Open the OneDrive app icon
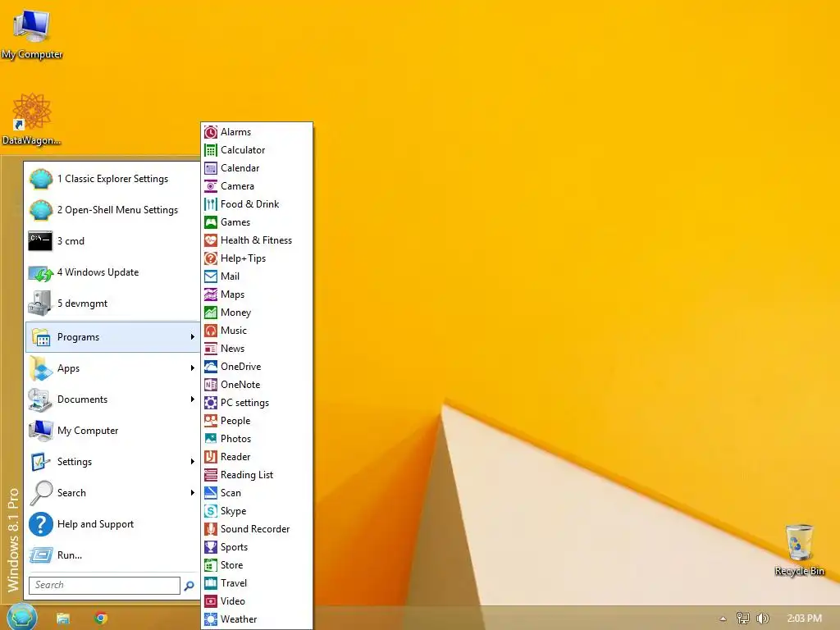The height and width of the screenshot is (630, 840). tap(211, 367)
